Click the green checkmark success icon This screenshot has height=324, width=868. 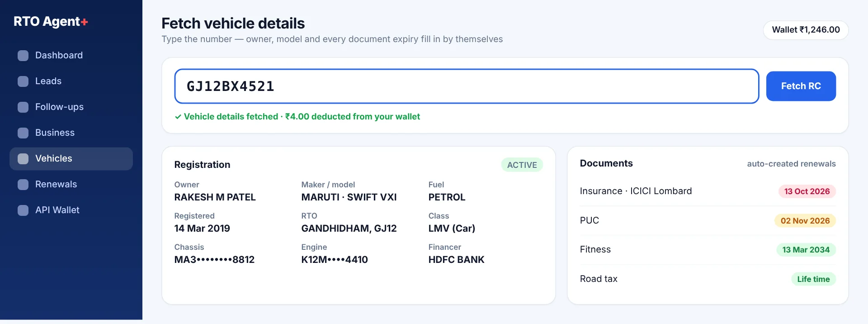178,117
